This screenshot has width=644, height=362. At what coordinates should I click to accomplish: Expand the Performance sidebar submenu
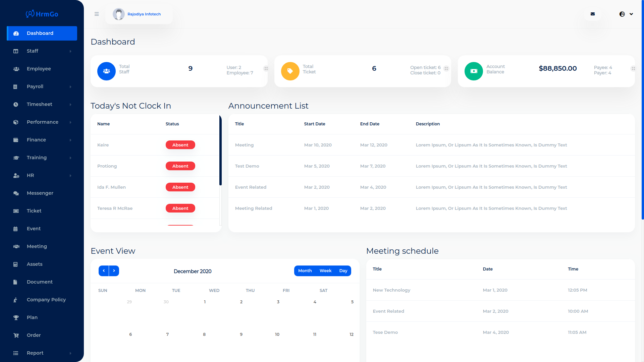pos(42,122)
